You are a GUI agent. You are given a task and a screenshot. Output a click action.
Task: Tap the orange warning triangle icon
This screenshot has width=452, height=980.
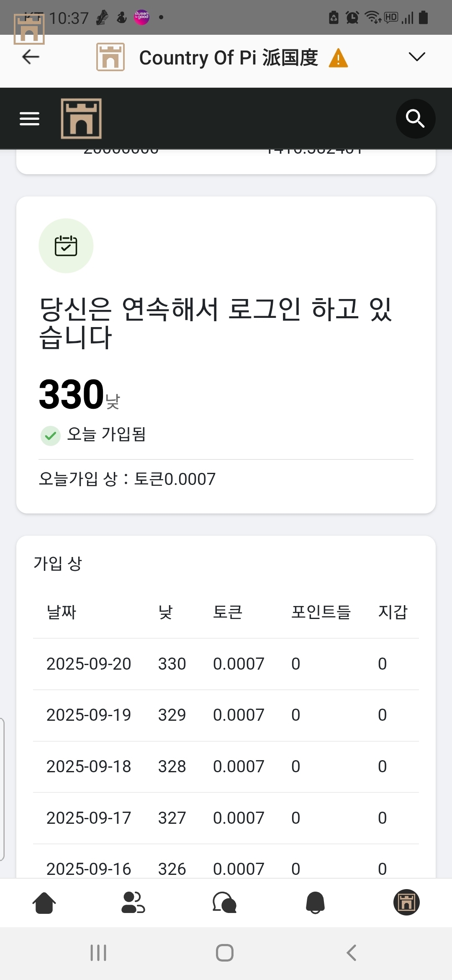pyautogui.click(x=338, y=58)
